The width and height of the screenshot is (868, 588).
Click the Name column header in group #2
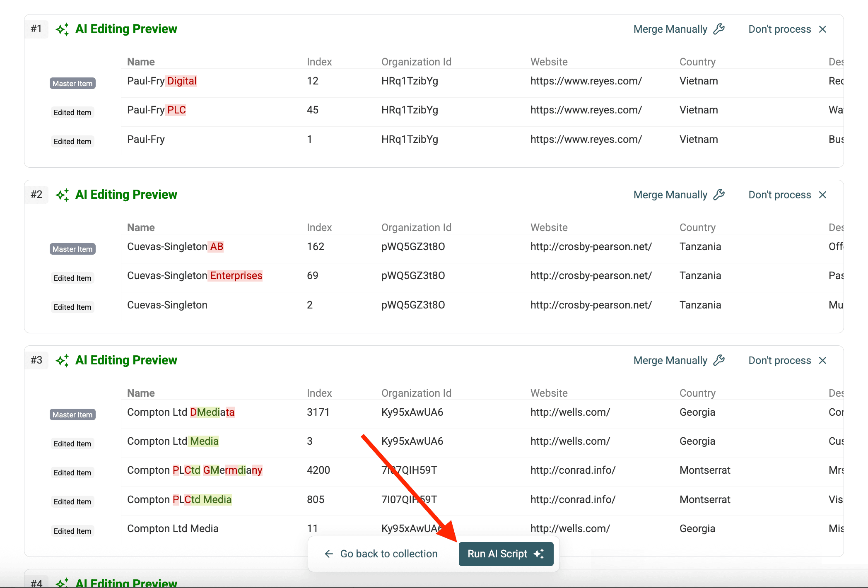coord(140,227)
